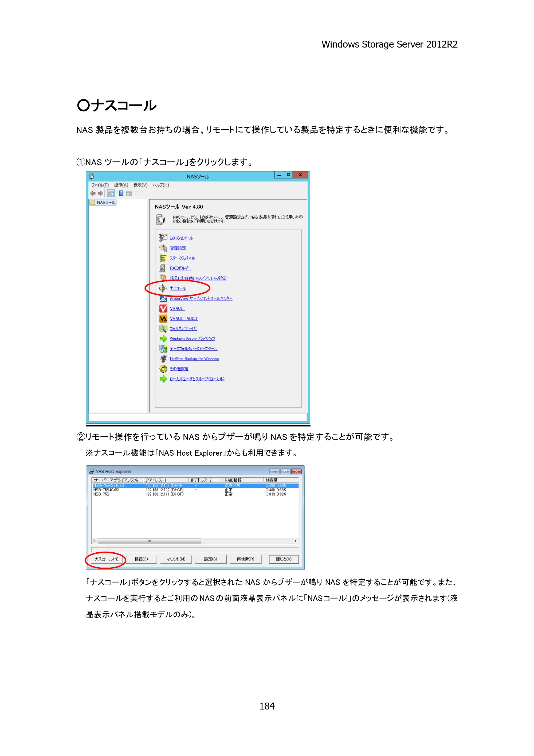This screenshot has height=756, width=534.
Task: Click the Back arrow in NAS tool toolbar
Action: click(93, 193)
